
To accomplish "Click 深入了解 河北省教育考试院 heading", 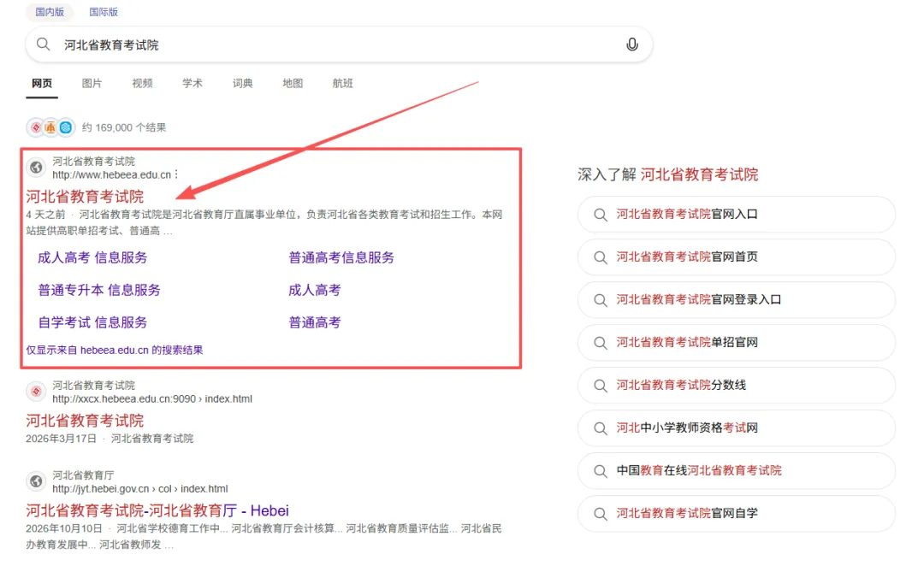I will tap(667, 174).
